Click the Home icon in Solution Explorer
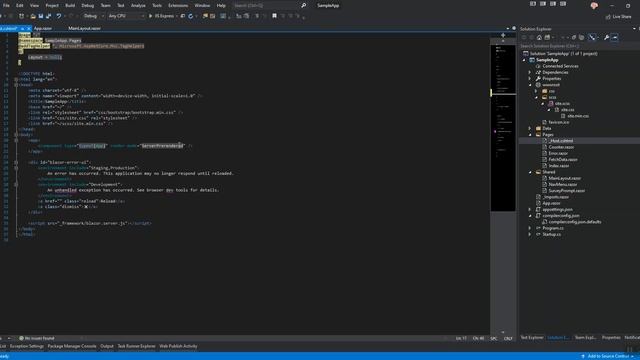 (539, 38)
